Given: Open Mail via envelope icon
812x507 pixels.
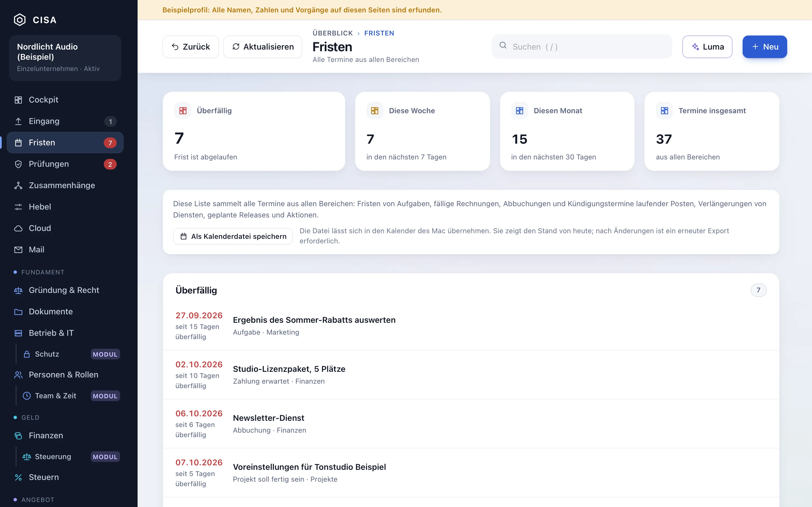Looking at the screenshot, I should point(18,250).
